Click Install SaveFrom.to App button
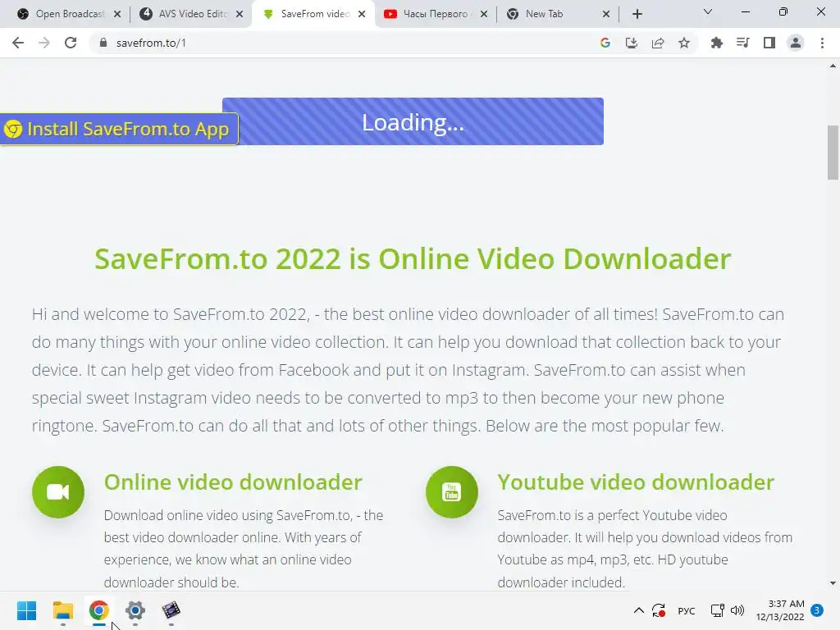 tap(119, 129)
